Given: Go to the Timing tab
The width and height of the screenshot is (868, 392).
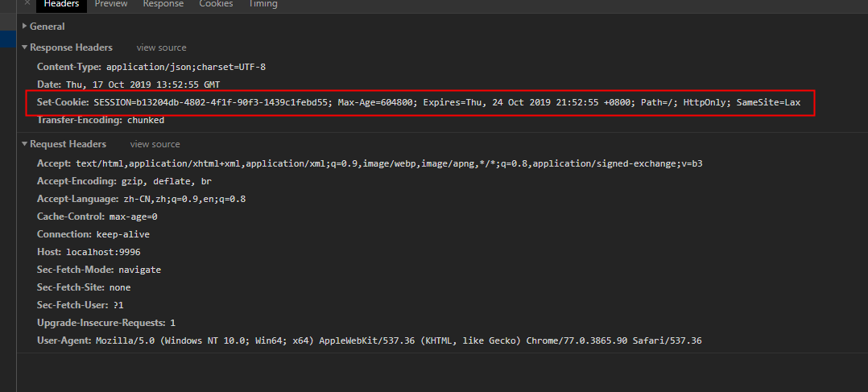Looking at the screenshot, I should 263,4.
